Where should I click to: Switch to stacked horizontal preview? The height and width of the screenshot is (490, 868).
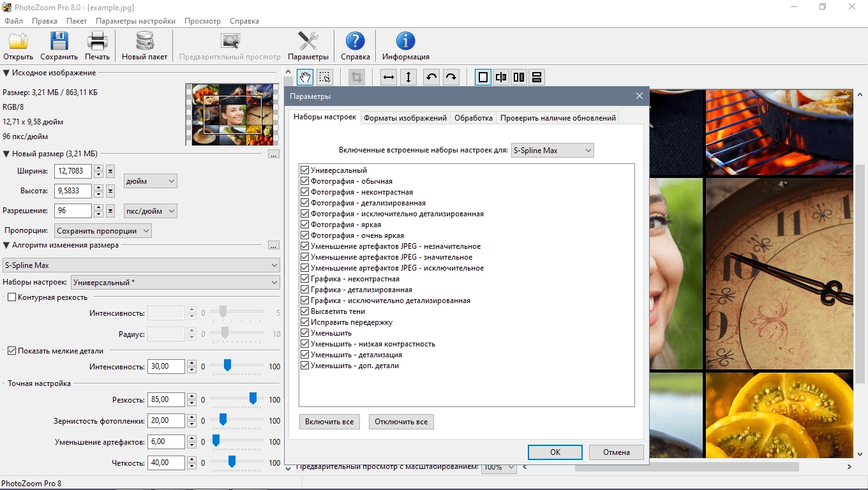[537, 77]
